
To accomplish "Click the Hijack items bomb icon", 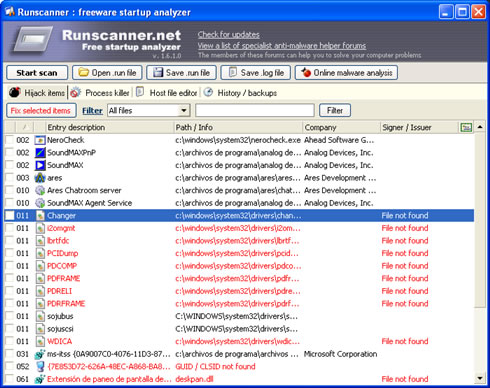I will [14, 92].
